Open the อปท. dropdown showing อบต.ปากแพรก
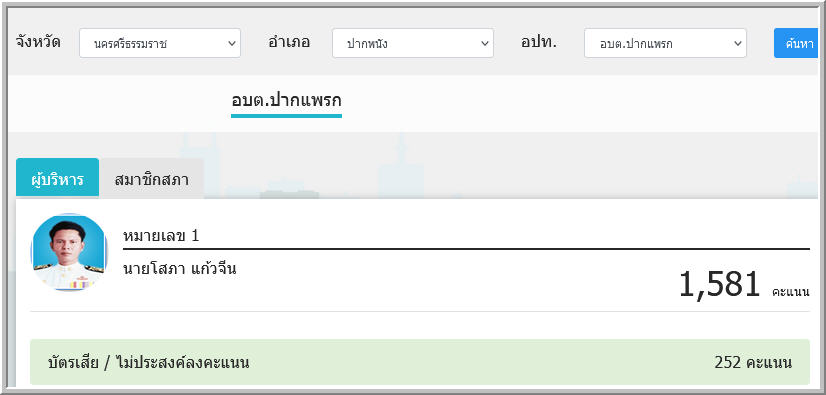Screen dimensions: 826x395 665,43
